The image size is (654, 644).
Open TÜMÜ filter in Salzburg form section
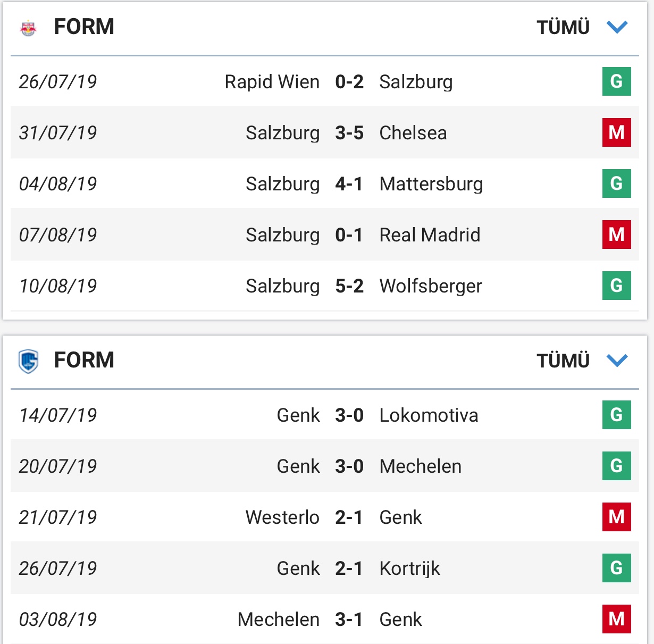(x=563, y=27)
